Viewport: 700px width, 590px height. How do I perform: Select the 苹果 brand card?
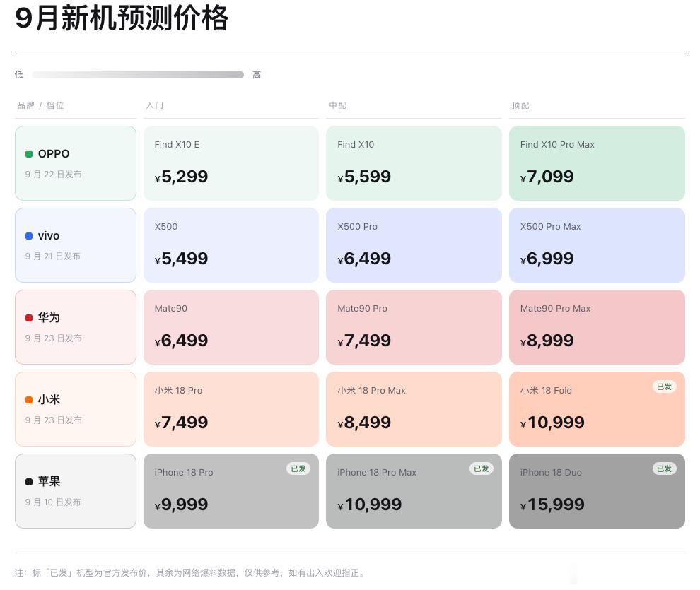[x=76, y=492]
